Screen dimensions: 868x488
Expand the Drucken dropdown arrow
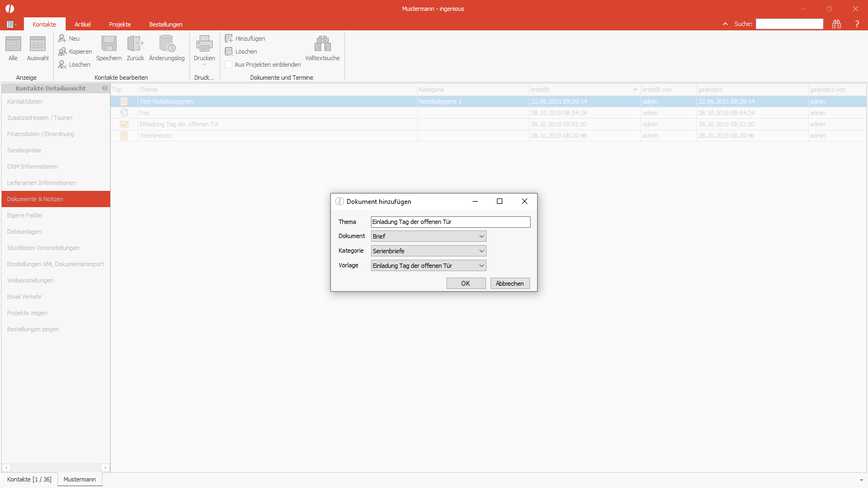(x=205, y=65)
